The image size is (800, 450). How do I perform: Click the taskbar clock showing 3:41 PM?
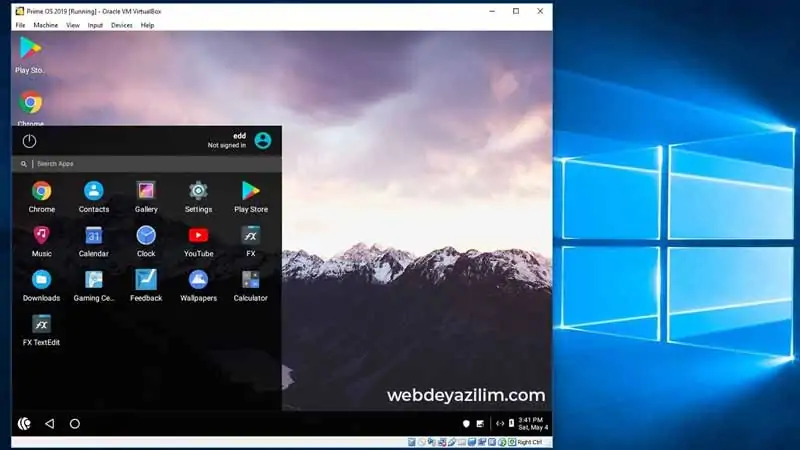tap(533, 423)
